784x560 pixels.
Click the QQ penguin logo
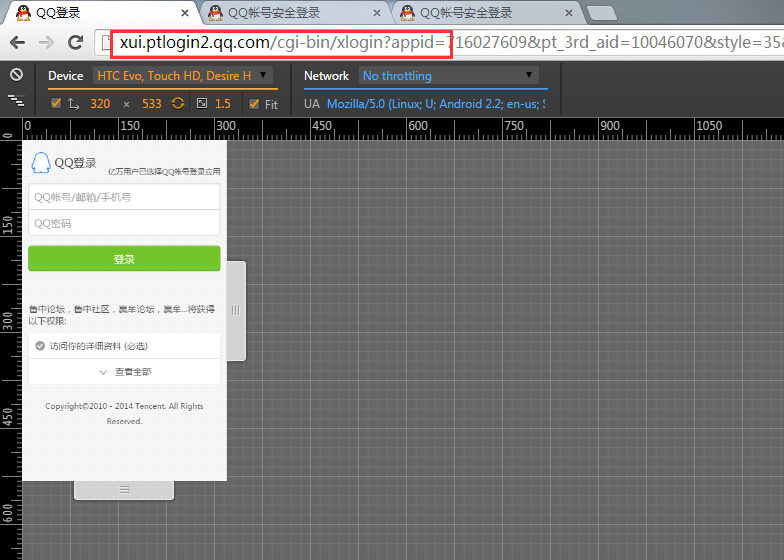(x=41, y=163)
